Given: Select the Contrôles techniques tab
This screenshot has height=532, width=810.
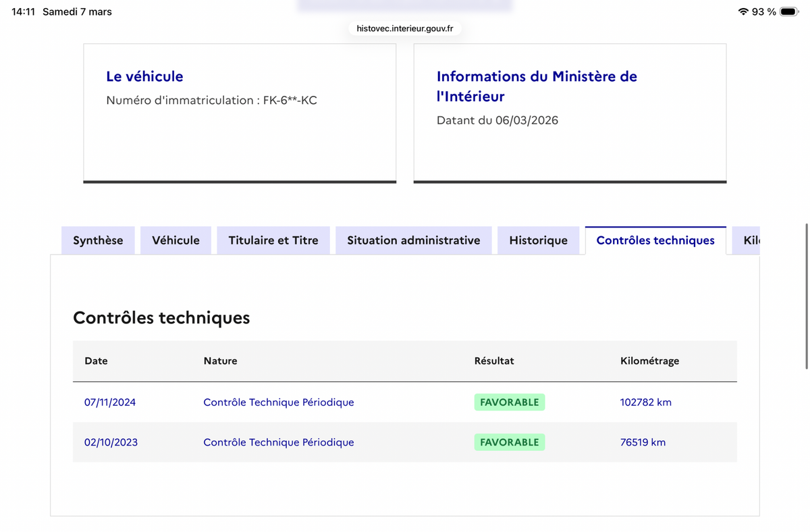Looking at the screenshot, I should tap(655, 240).
